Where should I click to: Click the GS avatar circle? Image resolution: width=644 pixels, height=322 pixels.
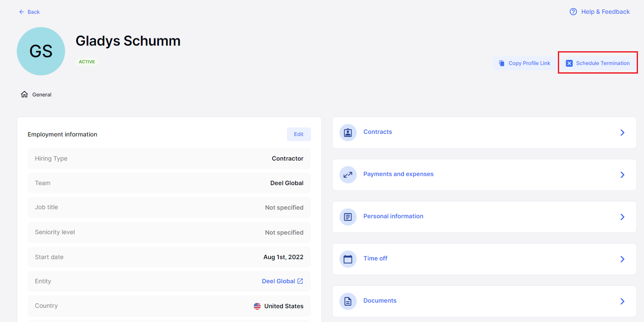[41, 51]
